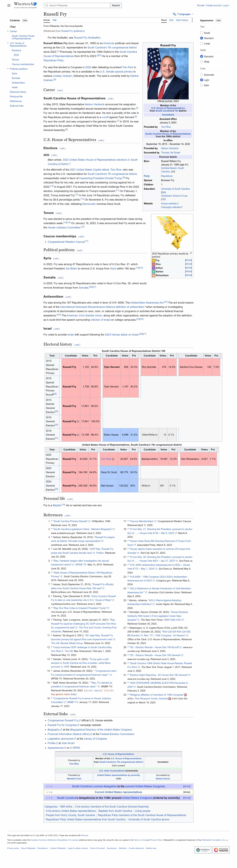Open Russell Fry official portrait image
The width and height of the screenshot is (237, 868).
click(168, 74)
